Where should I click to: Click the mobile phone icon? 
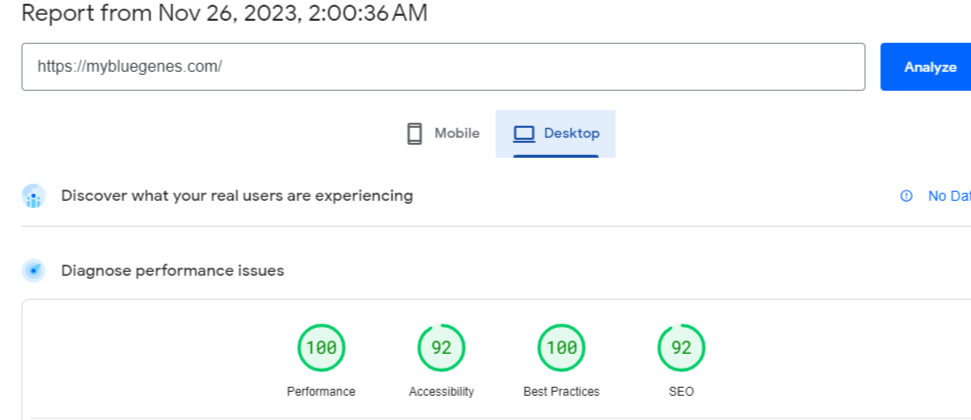(414, 134)
